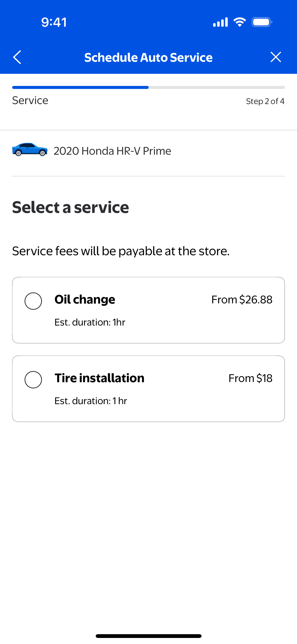Tap the cellular signal strength icon
Viewport: 297px width, 644px height.
pos(220,22)
